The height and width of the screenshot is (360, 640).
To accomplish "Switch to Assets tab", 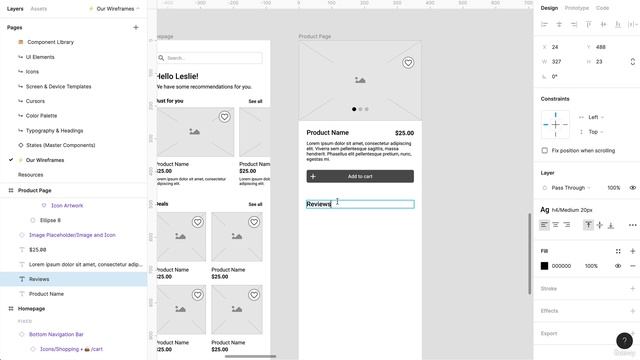I will pyautogui.click(x=39, y=9).
